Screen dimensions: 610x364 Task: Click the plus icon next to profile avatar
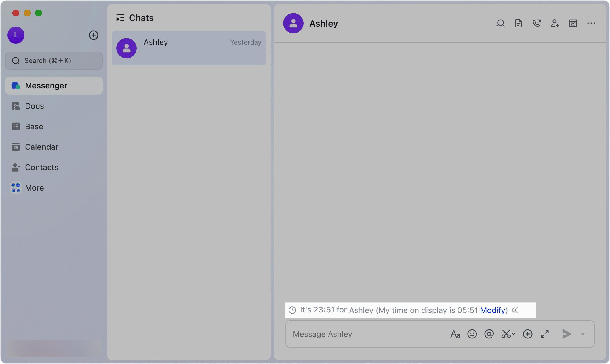pyautogui.click(x=94, y=35)
